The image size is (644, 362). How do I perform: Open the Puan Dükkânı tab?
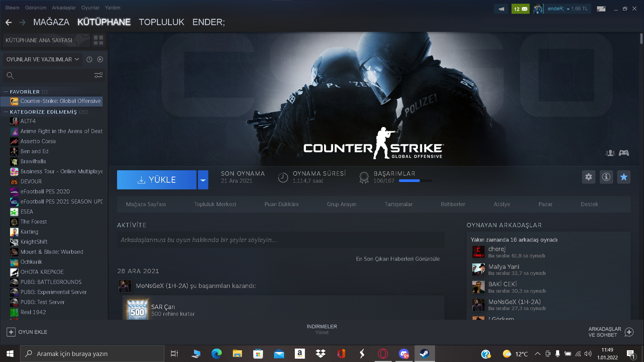coord(281,204)
